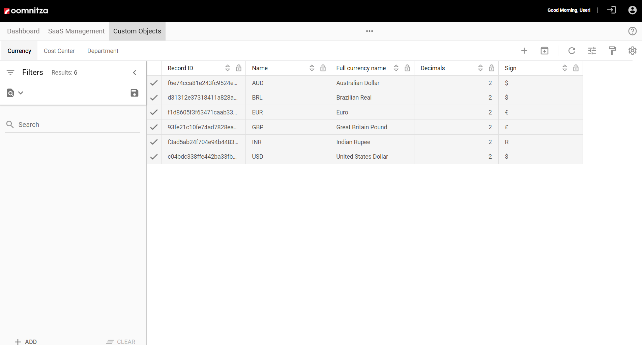
Task: Click the CLEAR filters button
Action: pos(121,341)
